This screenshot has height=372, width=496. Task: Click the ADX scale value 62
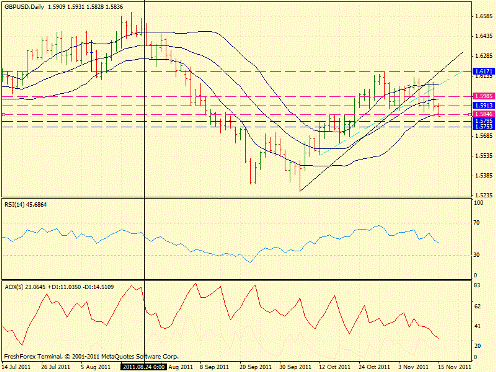pos(477,306)
